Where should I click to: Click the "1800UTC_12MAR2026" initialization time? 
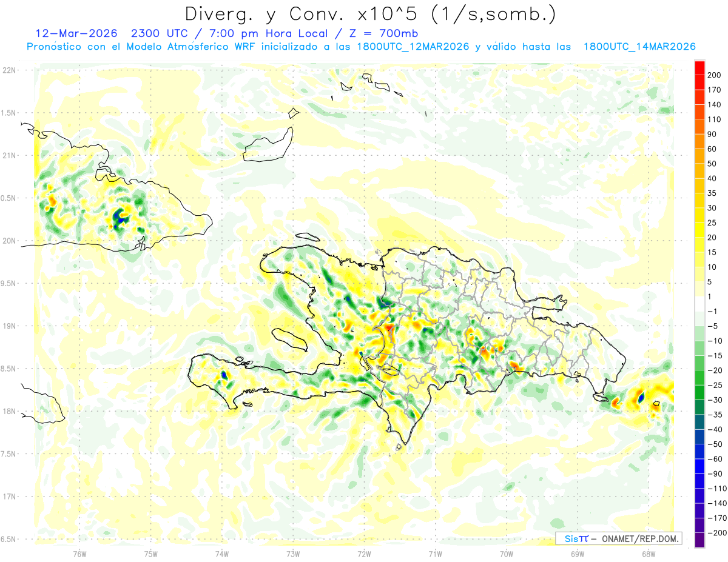point(413,47)
